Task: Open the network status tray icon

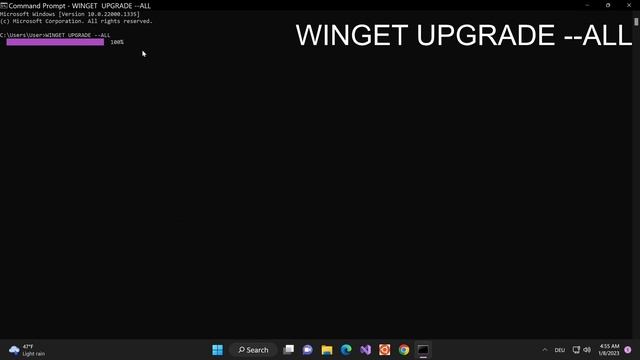Action: pyautogui.click(x=576, y=350)
